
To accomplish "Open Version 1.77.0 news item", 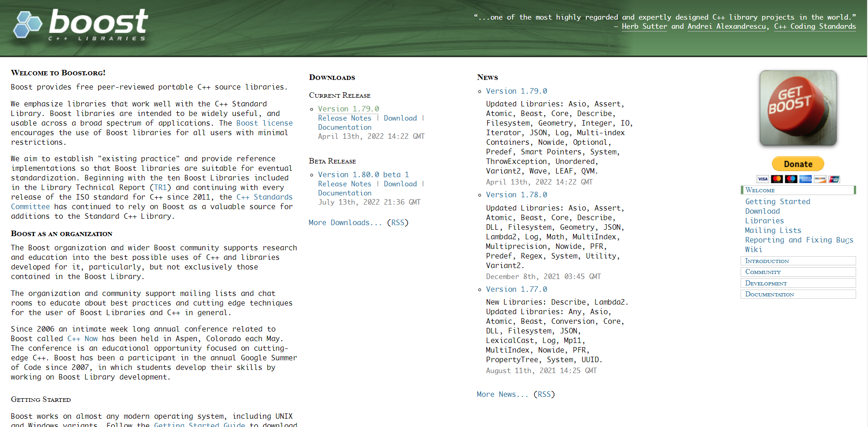I will [x=516, y=290].
